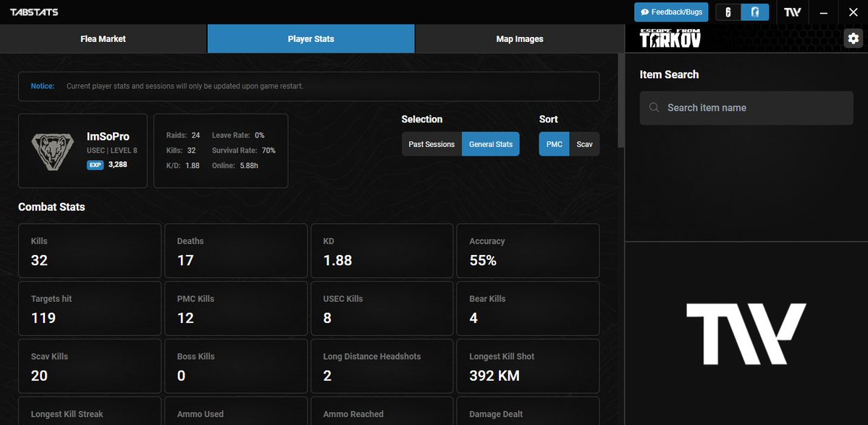Click the search magnifier icon
The width and height of the screenshot is (868, 425).
tap(654, 107)
